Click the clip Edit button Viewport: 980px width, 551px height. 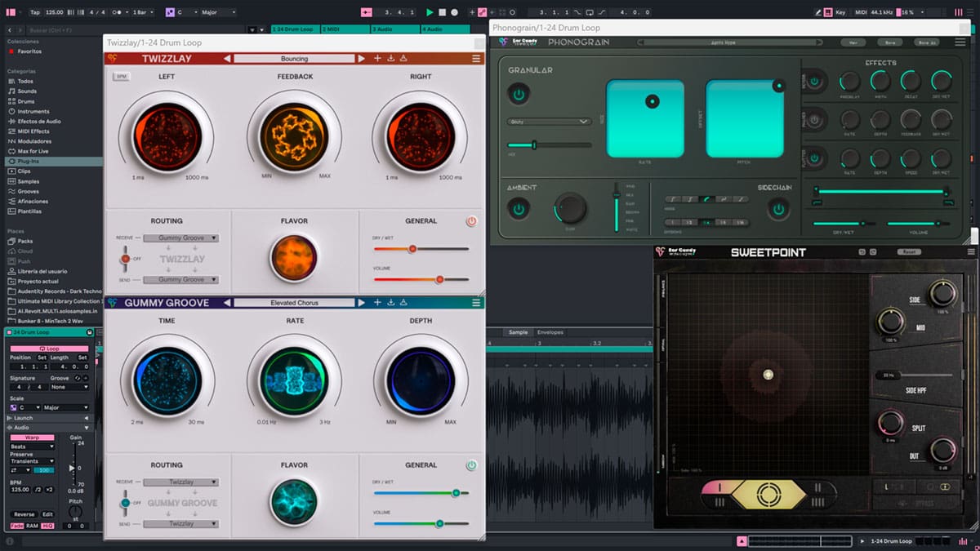(47, 514)
